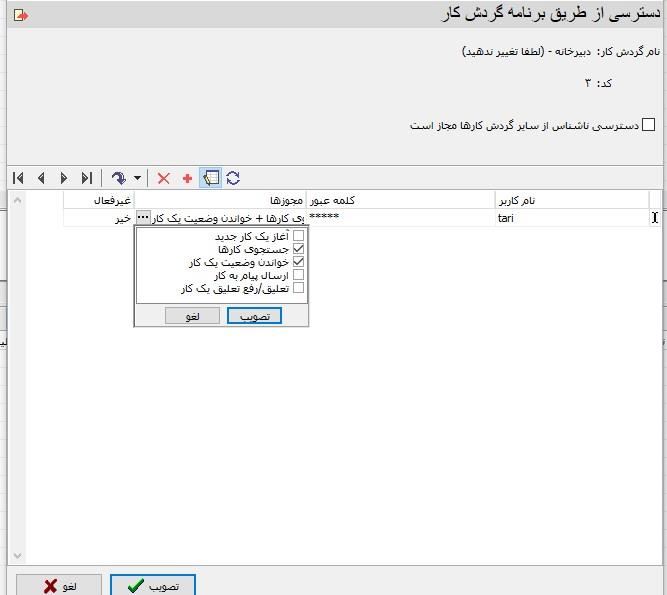Image resolution: width=667 pixels, height=595 pixels.
Task: Add new record with red plus icon
Action: point(187,178)
